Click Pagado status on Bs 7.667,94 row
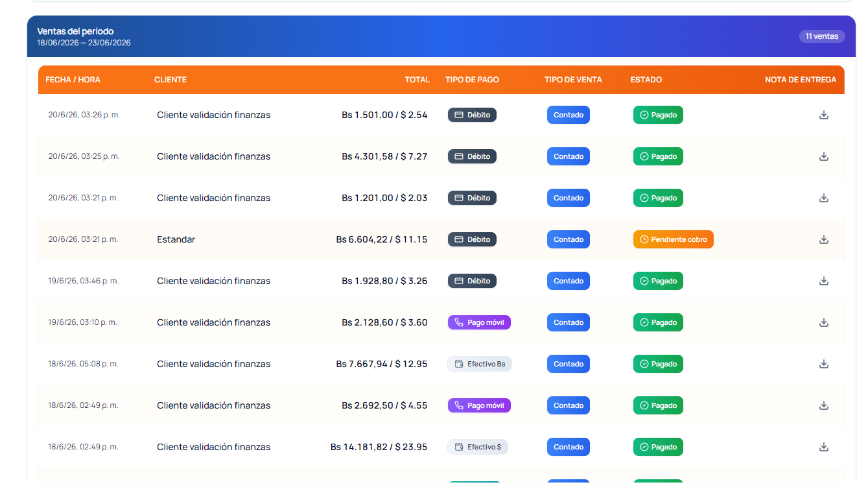The width and height of the screenshot is (868, 489). click(658, 364)
